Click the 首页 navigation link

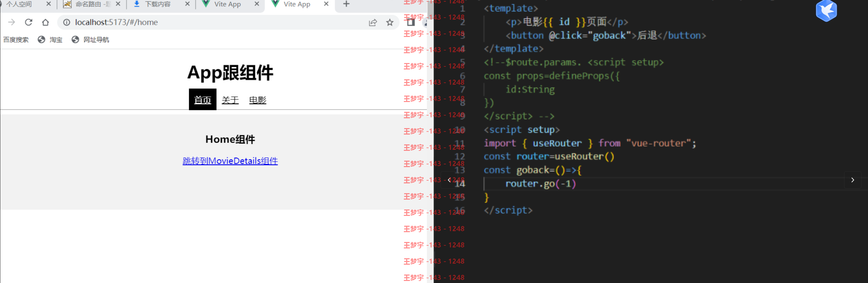(x=202, y=100)
